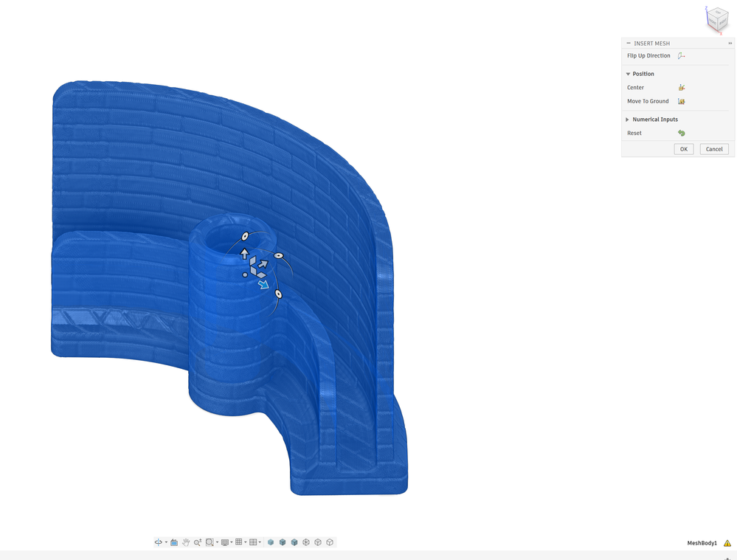Click the Center label text

coord(635,88)
